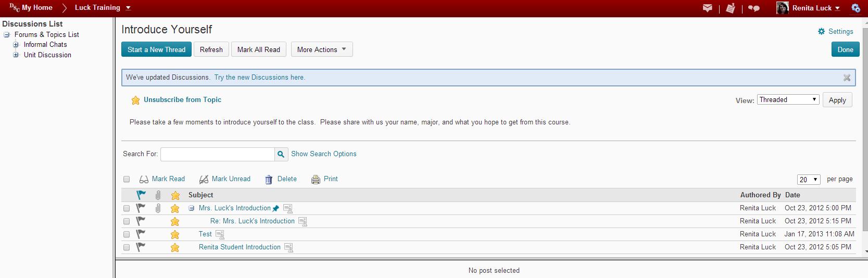
Task: Open Luck Training in the breadcrumb
Action: point(97,7)
